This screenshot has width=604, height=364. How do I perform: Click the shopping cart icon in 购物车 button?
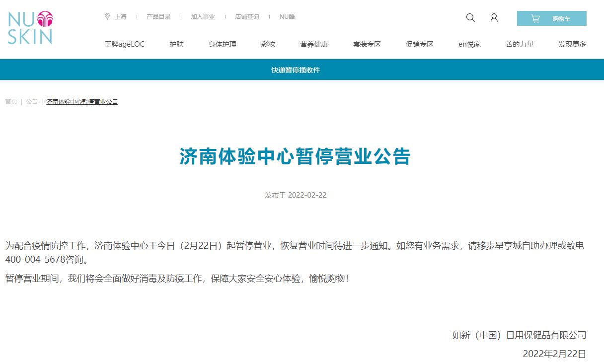535,18
